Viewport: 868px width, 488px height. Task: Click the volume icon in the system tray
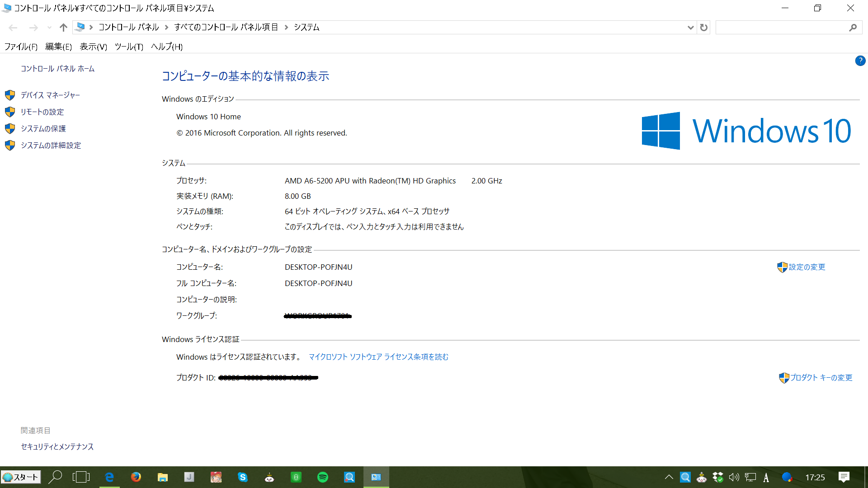734,477
